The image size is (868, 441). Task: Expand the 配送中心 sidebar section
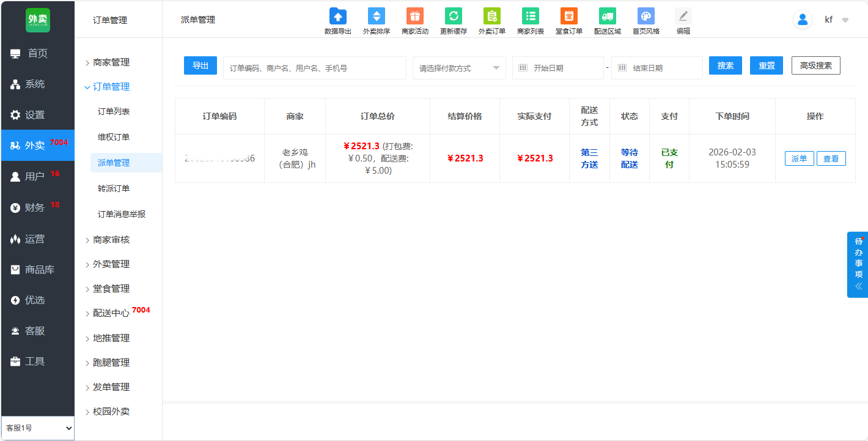111,313
